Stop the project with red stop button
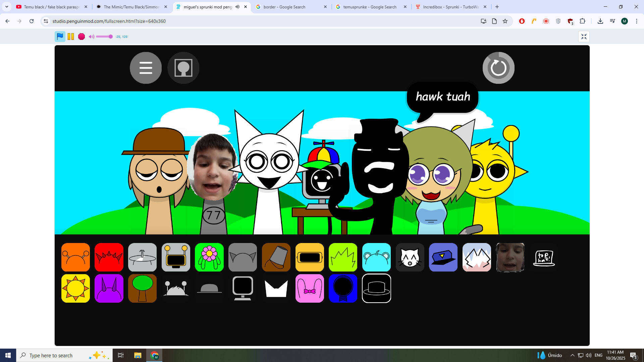 pos(82,37)
